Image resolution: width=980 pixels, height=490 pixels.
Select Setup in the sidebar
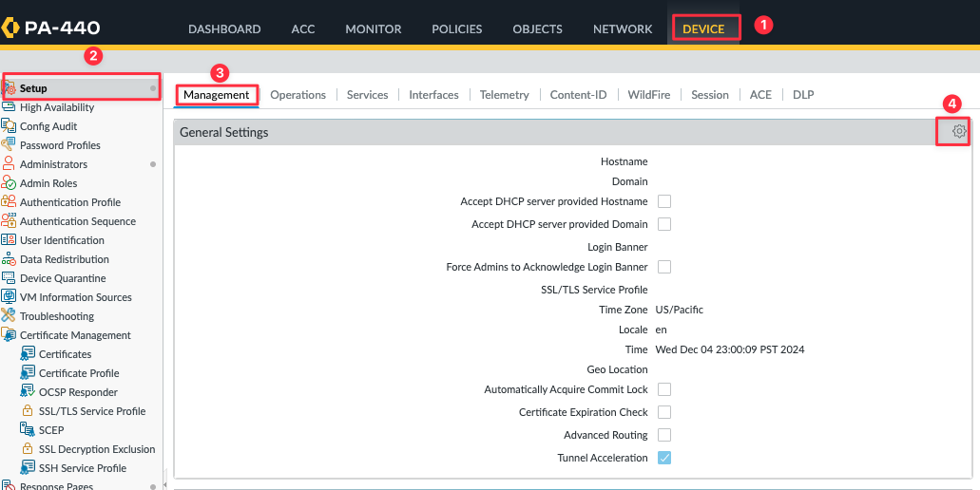tap(82, 88)
